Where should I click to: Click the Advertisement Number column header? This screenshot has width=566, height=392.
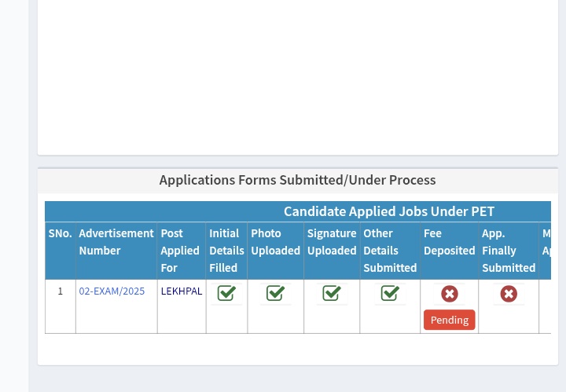[x=116, y=251]
